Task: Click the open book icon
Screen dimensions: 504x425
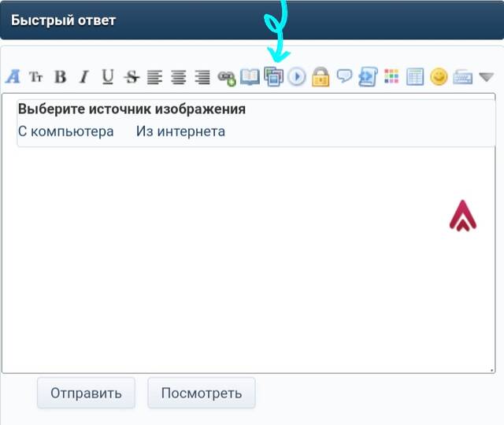Action: tap(250, 77)
